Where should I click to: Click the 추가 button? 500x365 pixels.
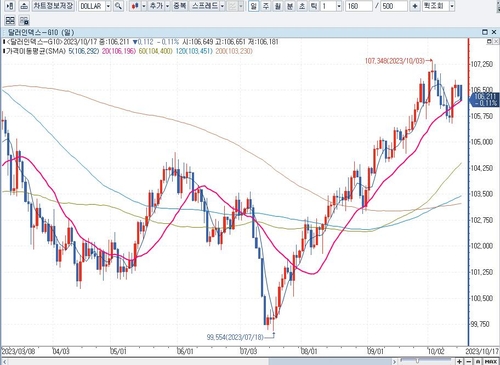[x=156, y=6]
